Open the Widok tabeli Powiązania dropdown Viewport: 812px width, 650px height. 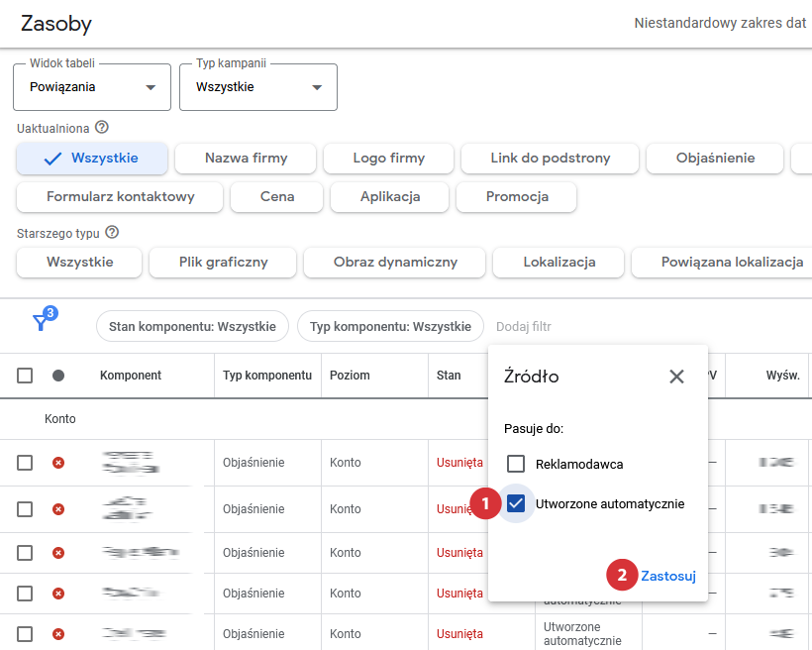coord(92,87)
